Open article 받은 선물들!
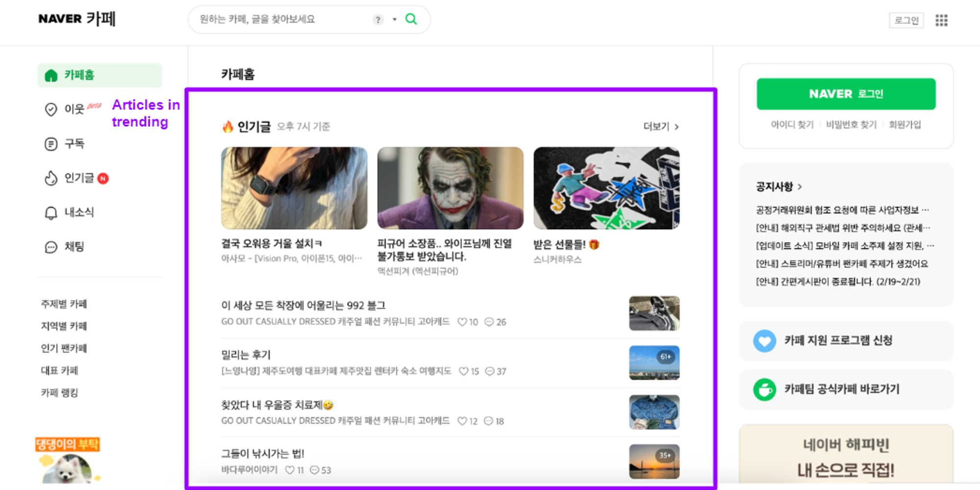 pyautogui.click(x=566, y=245)
